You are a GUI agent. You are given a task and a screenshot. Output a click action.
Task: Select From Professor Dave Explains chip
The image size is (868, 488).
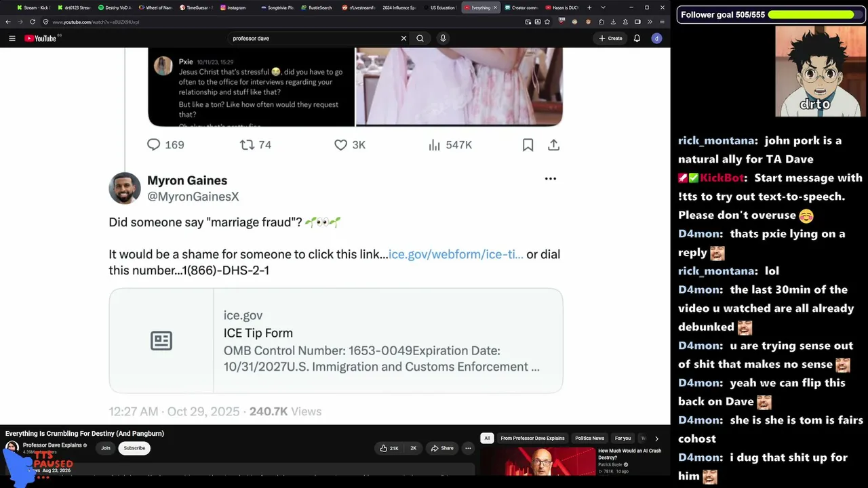532,439
